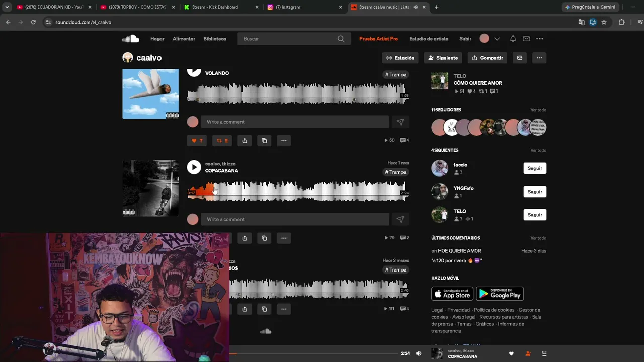Click the COPACABANA comment input field
644x362 pixels.
click(x=295, y=219)
